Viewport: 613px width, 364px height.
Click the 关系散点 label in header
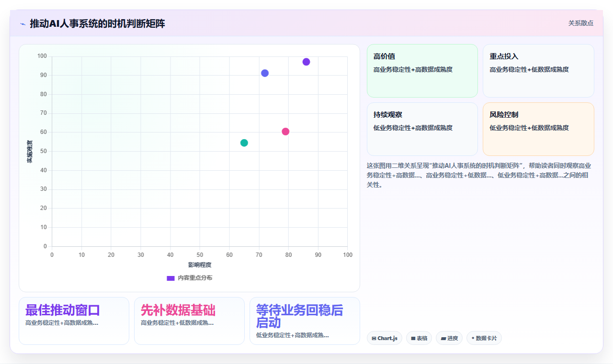[x=581, y=23]
